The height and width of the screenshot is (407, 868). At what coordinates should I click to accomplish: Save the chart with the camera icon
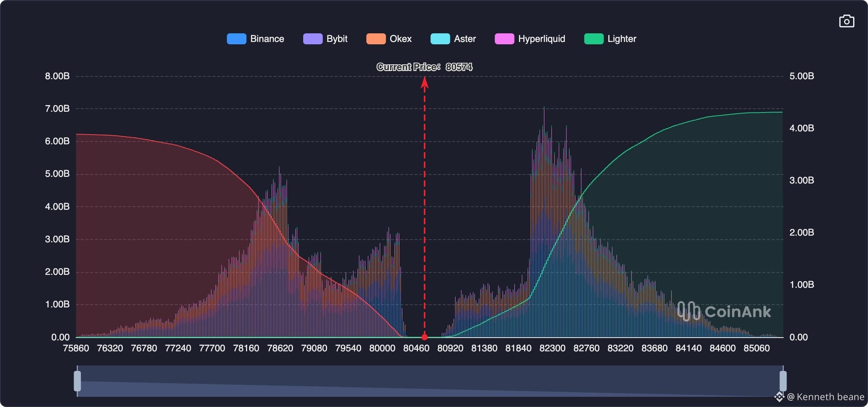tap(846, 21)
